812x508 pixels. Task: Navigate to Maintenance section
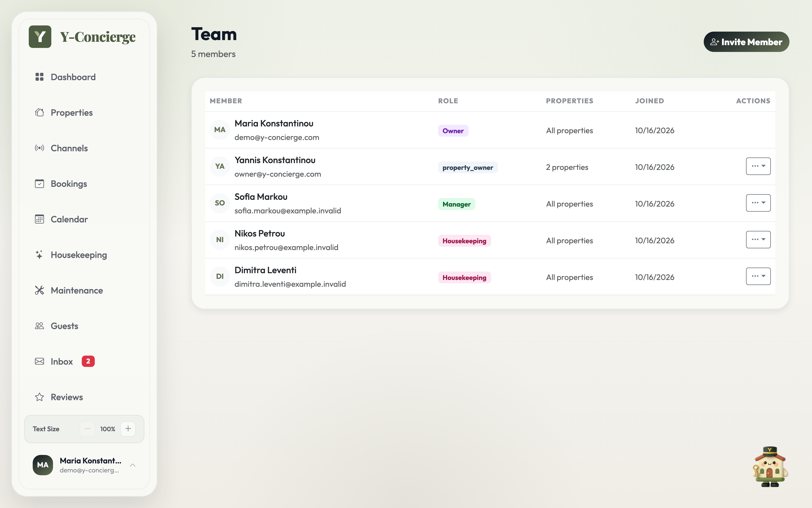85,290
